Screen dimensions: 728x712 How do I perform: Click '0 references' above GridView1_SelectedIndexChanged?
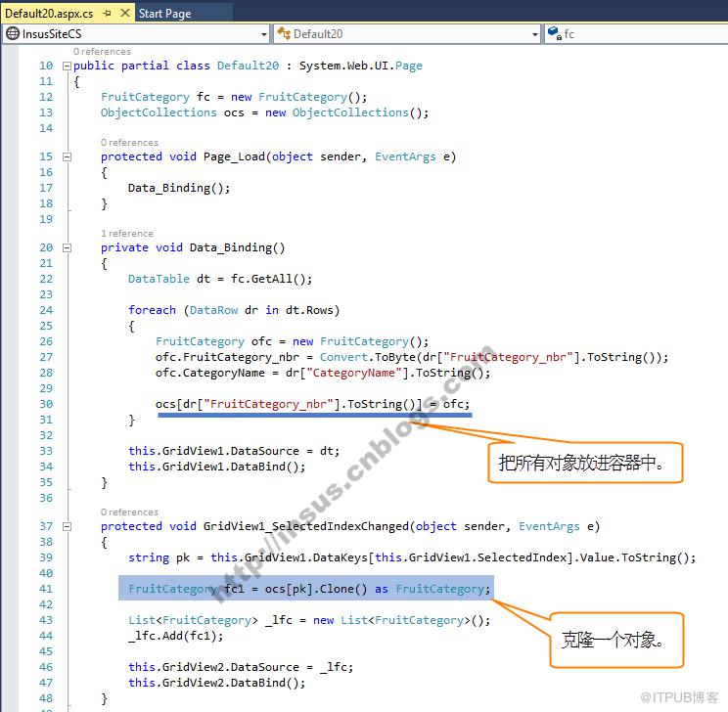129,512
